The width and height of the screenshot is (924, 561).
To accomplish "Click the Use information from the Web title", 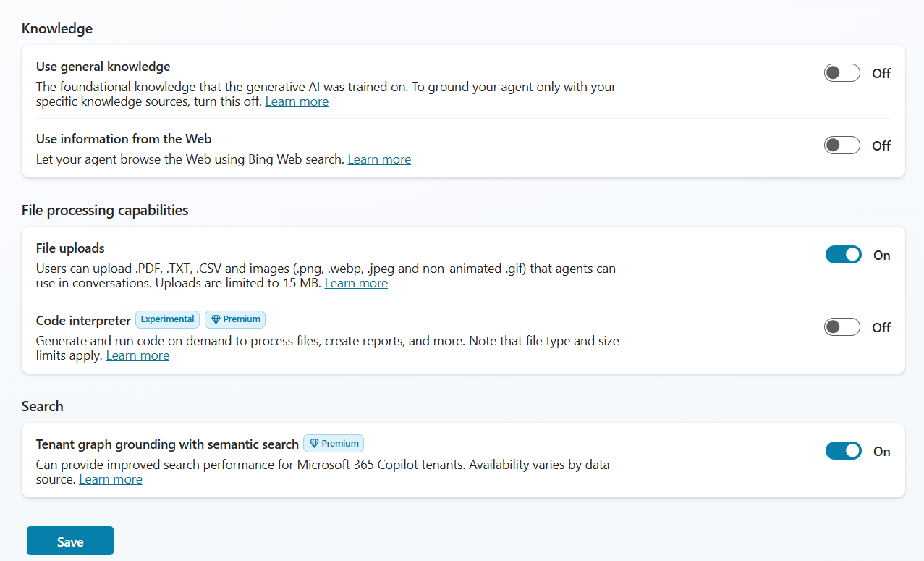I will tap(124, 139).
